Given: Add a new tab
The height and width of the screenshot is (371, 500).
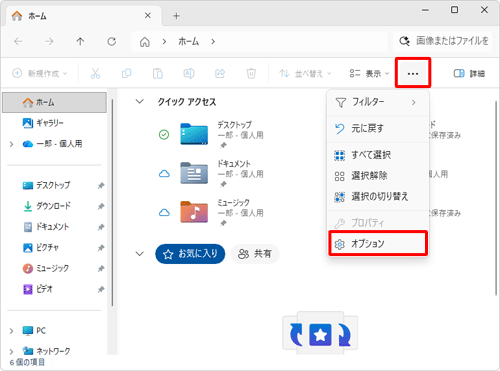Looking at the screenshot, I should click(x=176, y=16).
